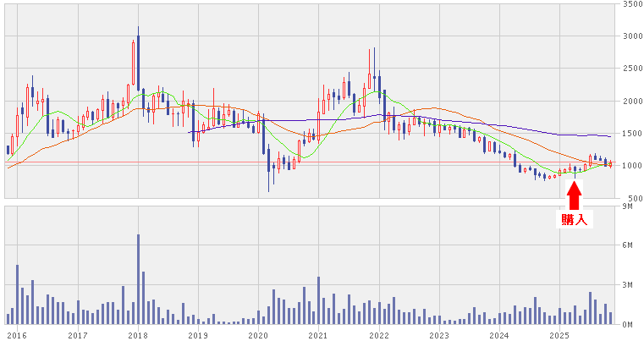Click the 3500 price axis label
This screenshot has height=341, width=644.
pyautogui.click(x=631, y=4)
